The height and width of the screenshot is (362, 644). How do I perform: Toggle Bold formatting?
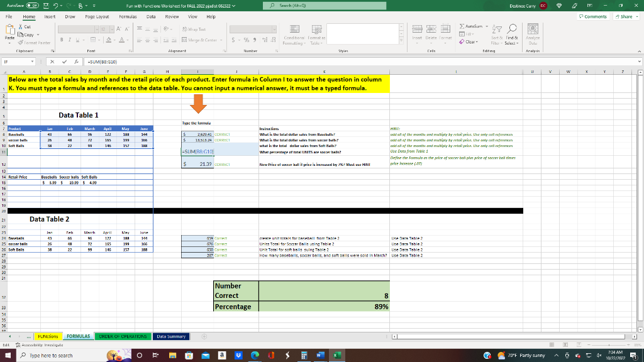click(x=62, y=40)
